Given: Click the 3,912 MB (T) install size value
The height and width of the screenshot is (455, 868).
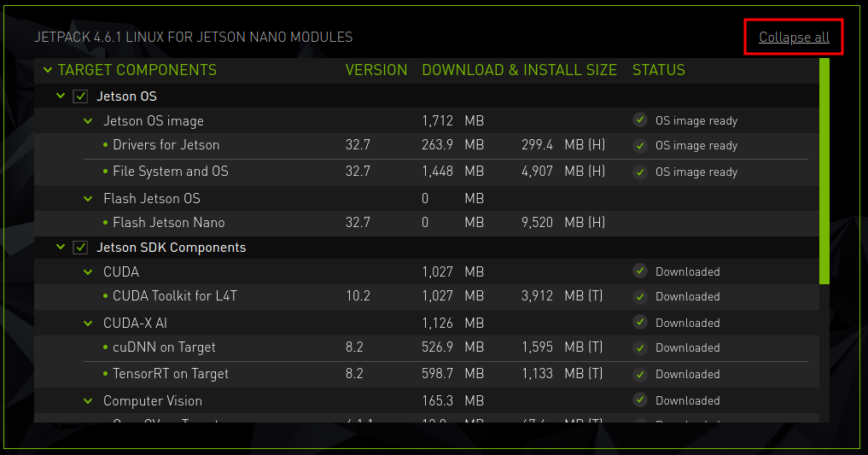Looking at the screenshot, I should tap(562, 296).
